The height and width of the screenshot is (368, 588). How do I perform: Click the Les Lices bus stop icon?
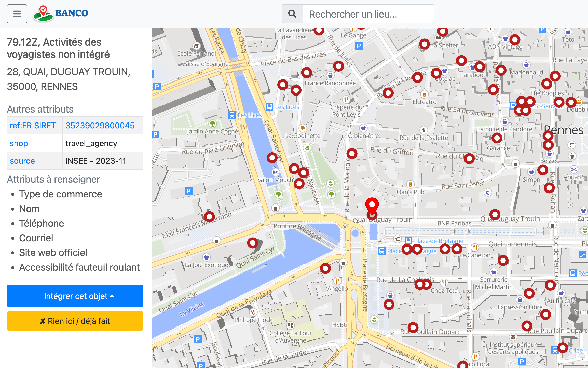[269, 107]
